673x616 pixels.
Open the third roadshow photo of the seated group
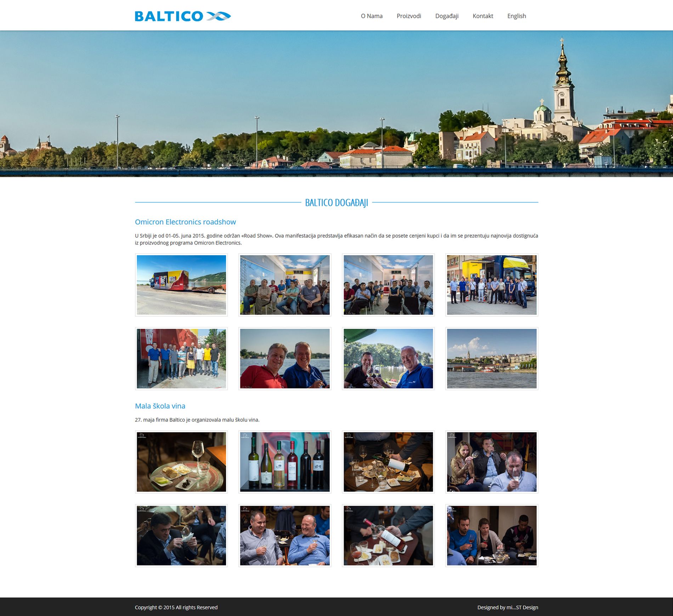click(388, 285)
